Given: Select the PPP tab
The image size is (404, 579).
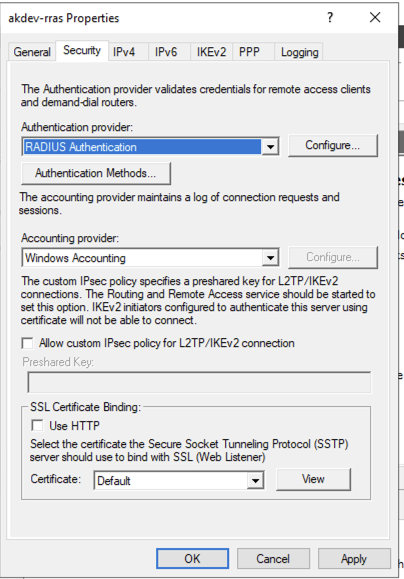Looking at the screenshot, I should [x=249, y=52].
